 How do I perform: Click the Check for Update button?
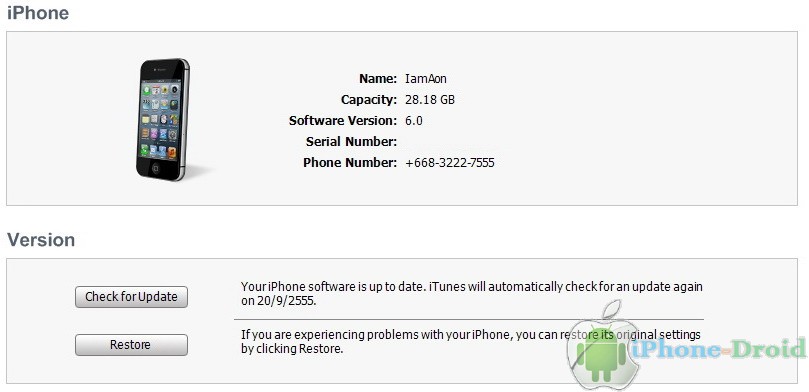pyautogui.click(x=131, y=297)
